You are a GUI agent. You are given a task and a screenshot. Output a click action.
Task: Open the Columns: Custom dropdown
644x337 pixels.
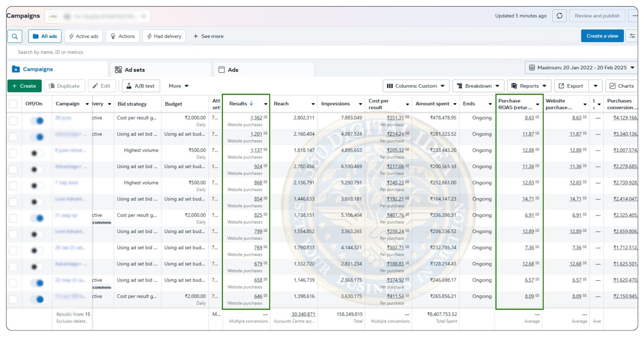click(x=416, y=86)
